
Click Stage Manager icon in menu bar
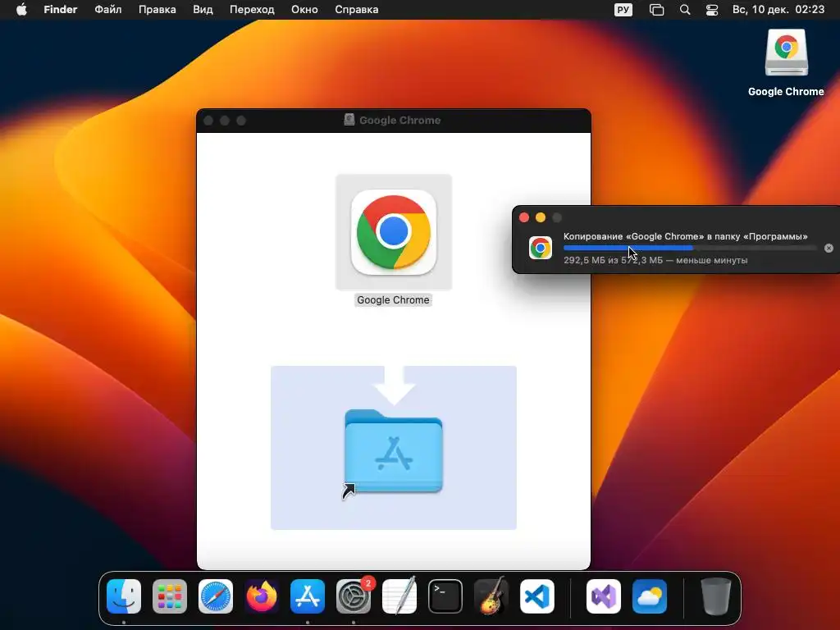pos(657,10)
